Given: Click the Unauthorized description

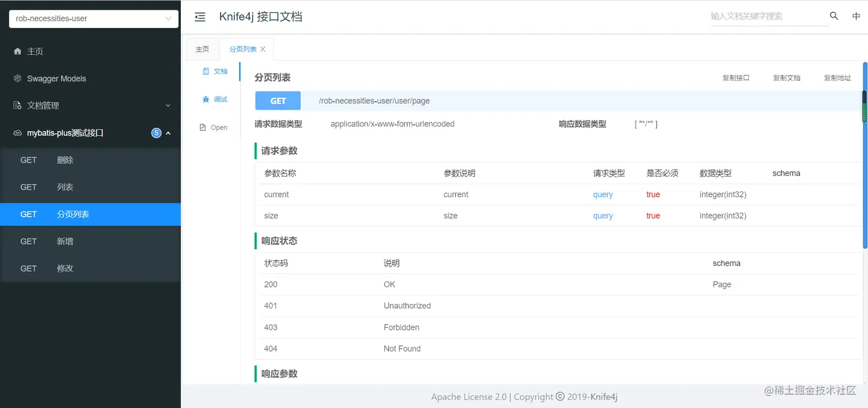Looking at the screenshot, I should 407,306.
